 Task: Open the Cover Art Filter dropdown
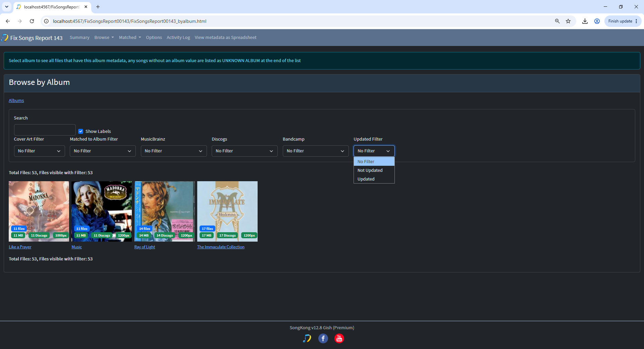pyautogui.click(x=40, y=151)
